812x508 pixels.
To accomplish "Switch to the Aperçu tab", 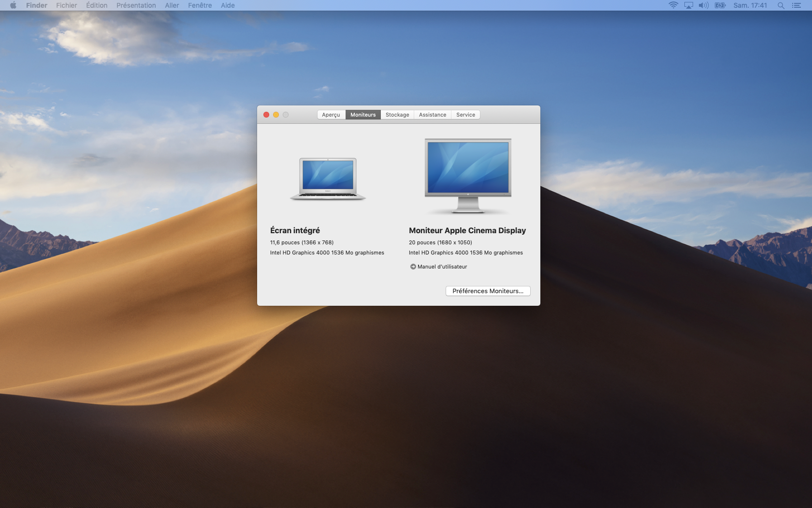I will coord(331,115).
